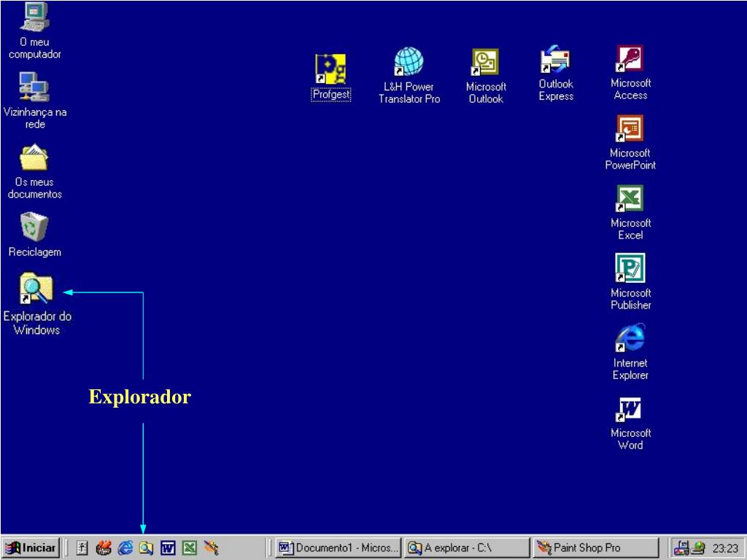Click the Iniciar start button
This screenshot has width=747, height=560.
point(31,548)
